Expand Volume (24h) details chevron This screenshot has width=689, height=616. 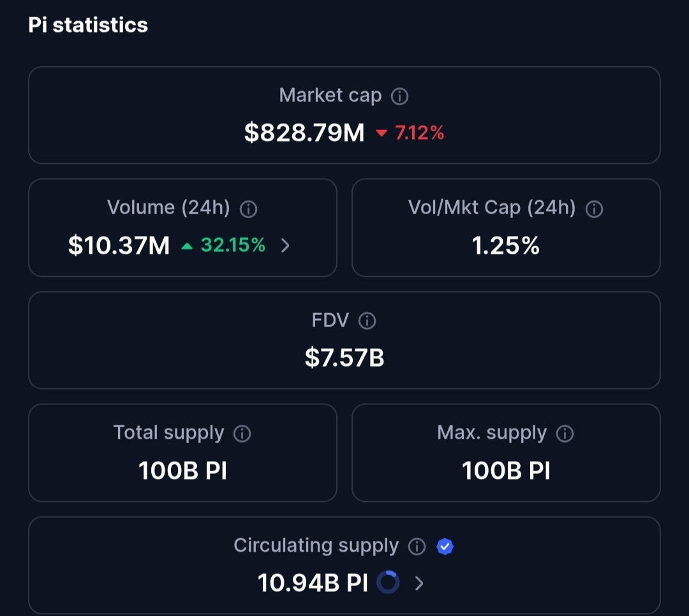(285, 245)
